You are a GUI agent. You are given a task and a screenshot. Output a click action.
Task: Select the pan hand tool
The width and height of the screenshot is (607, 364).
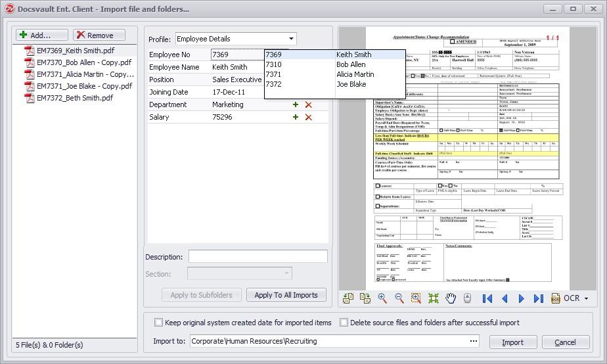pyautogui.click(x=451, y=298)
